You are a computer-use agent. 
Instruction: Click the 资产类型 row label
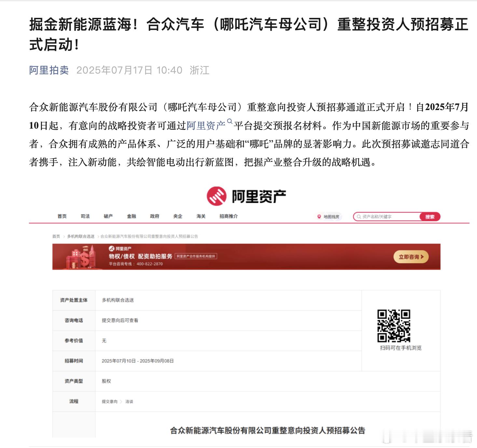click(x=74, y=381)
